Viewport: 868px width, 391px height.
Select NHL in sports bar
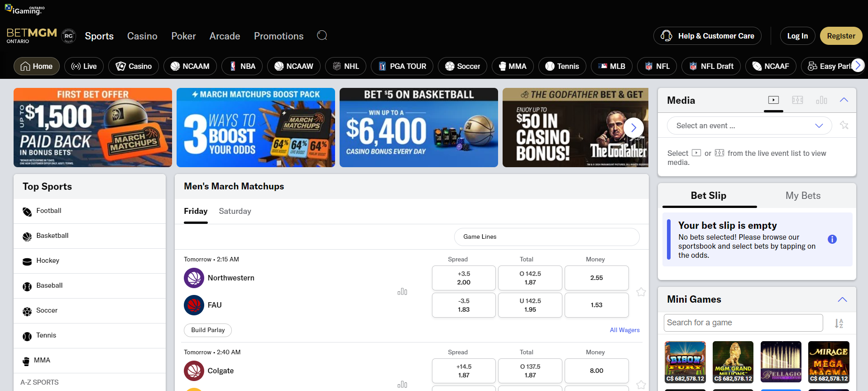click(x=345, y=66)
